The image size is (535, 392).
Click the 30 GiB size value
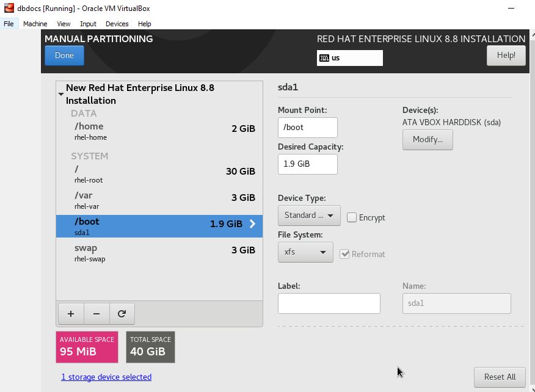pyautogui.click(x=241, y=171)
